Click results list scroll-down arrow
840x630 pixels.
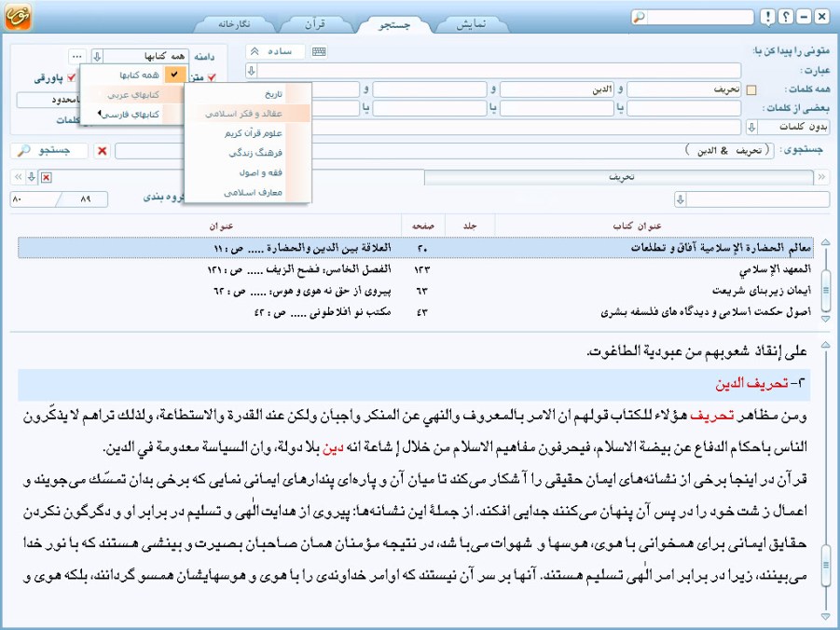825,319
